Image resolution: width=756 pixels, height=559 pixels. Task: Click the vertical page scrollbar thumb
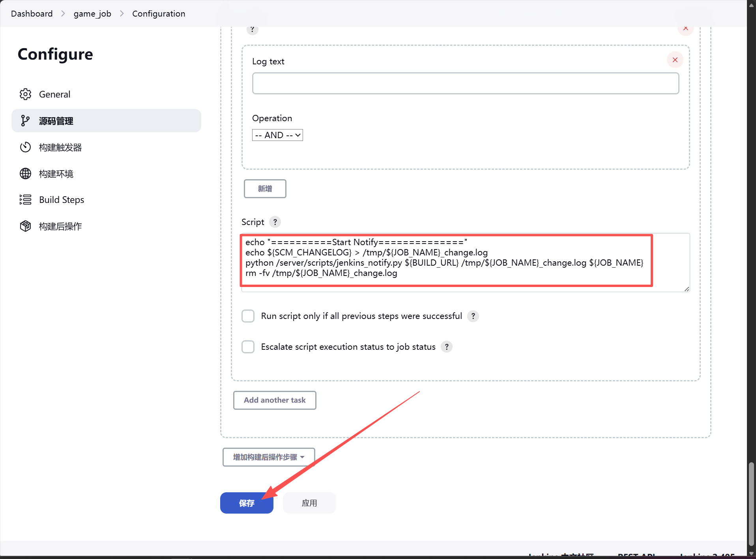click(751, 504)
